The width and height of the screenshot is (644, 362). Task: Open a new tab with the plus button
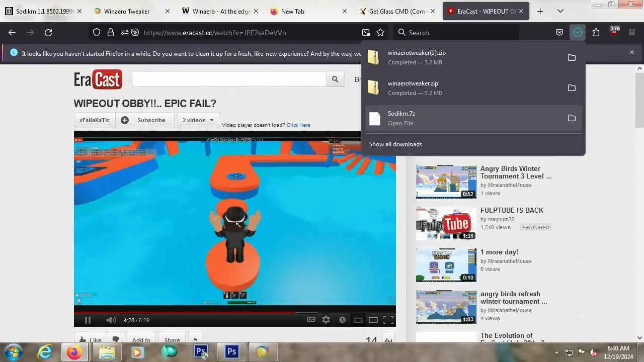coord(540,11)
